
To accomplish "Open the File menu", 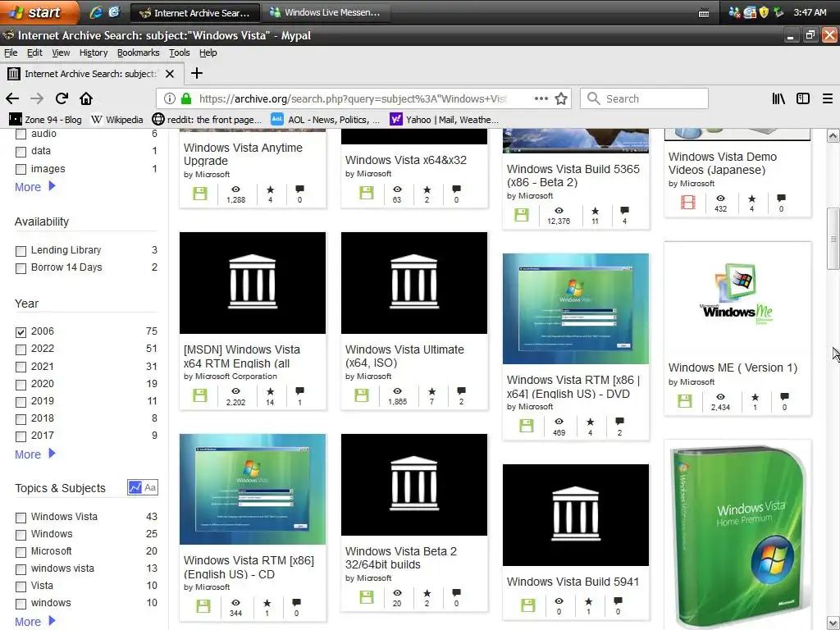I will click(11, 52).
